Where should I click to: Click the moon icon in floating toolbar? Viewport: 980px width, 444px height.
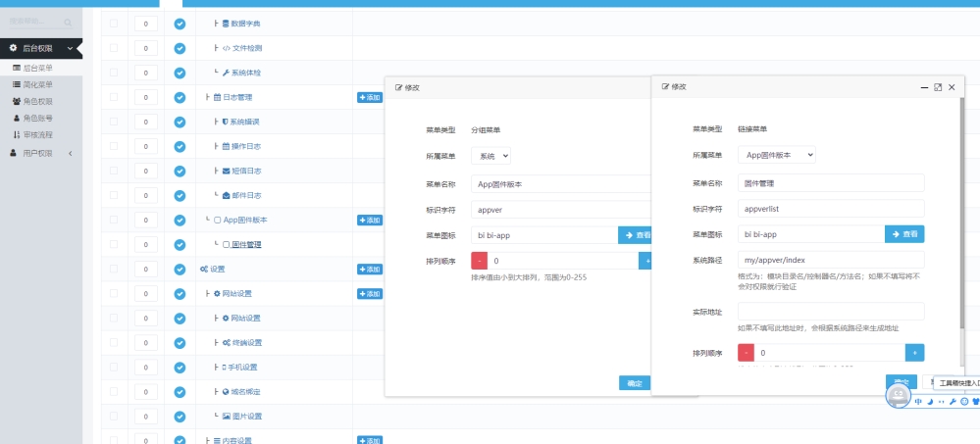(x=930, y=402)
